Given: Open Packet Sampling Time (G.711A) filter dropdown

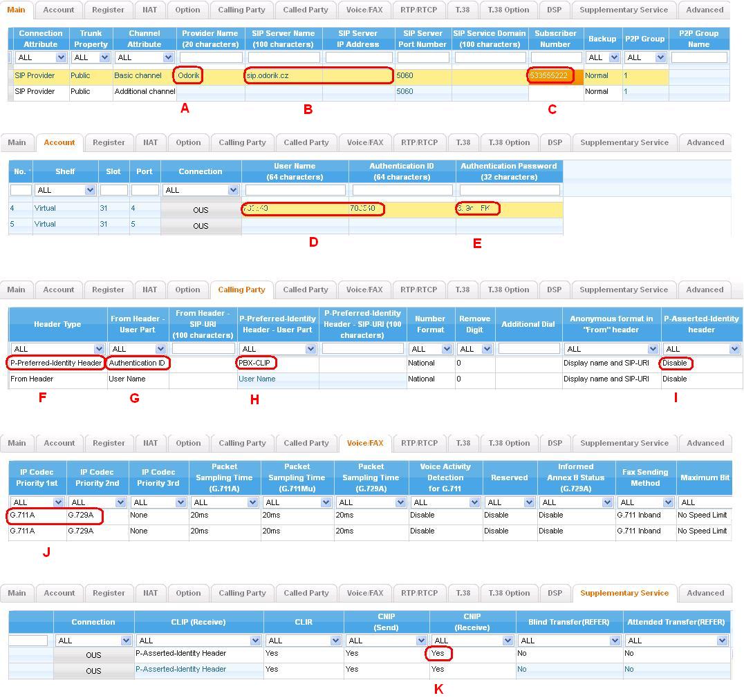Looking at the screenshot, I should (225, 502).
